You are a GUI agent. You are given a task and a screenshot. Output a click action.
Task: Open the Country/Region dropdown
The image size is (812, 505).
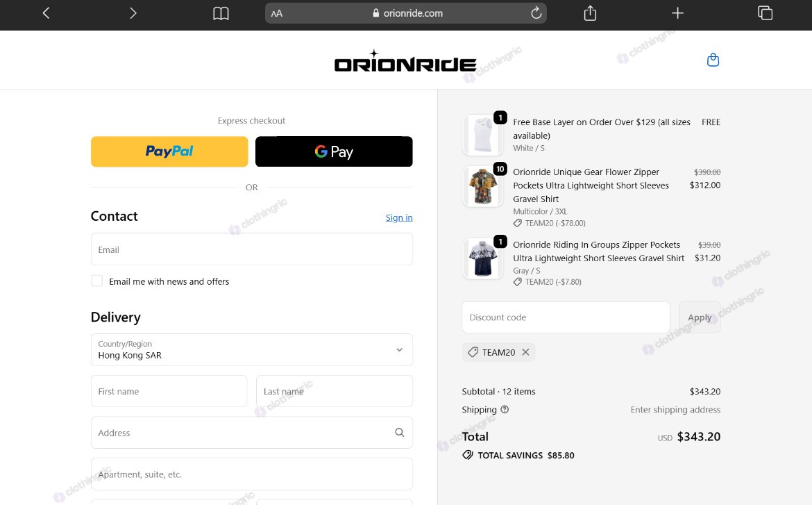click(x=252, y=349)
